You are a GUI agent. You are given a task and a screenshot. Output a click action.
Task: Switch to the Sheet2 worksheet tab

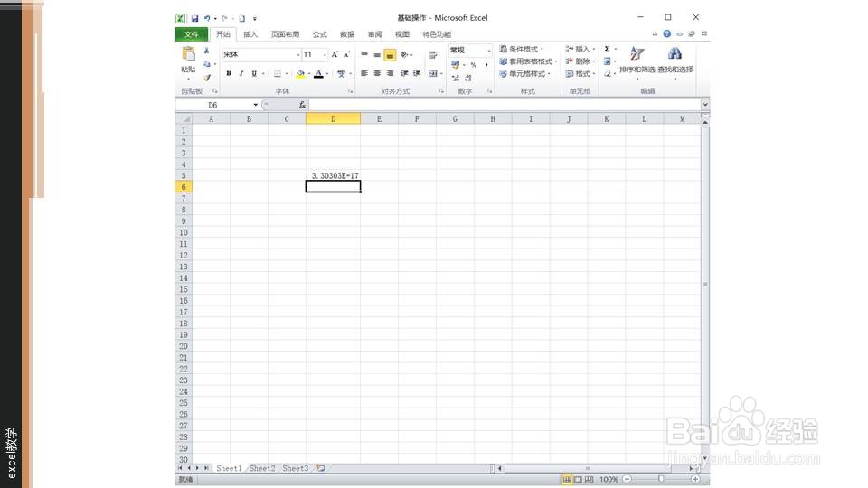(x=262, y=468)
